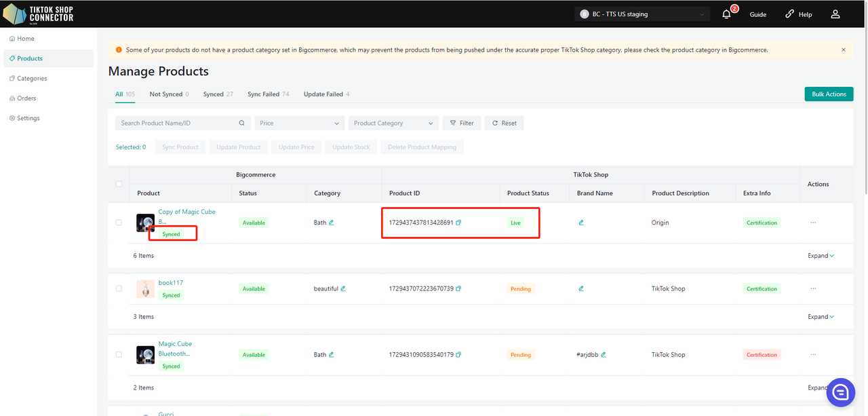Open Copy of Magic Cube thumbnail
Image resolution: width=868 pixels, height=416 pixels.
tap(145, 223)
